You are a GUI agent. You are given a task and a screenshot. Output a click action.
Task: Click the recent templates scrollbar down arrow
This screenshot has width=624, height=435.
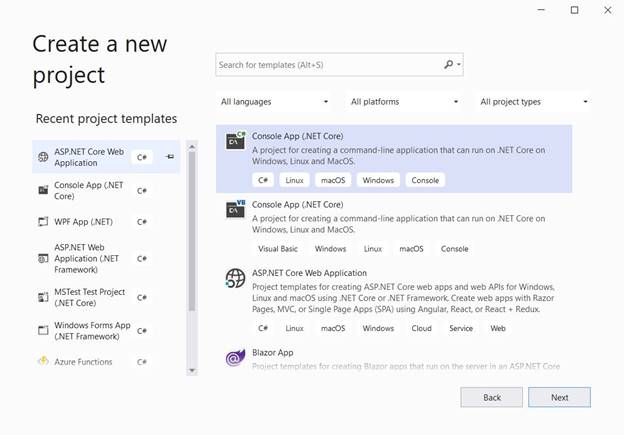coord(192,370)
